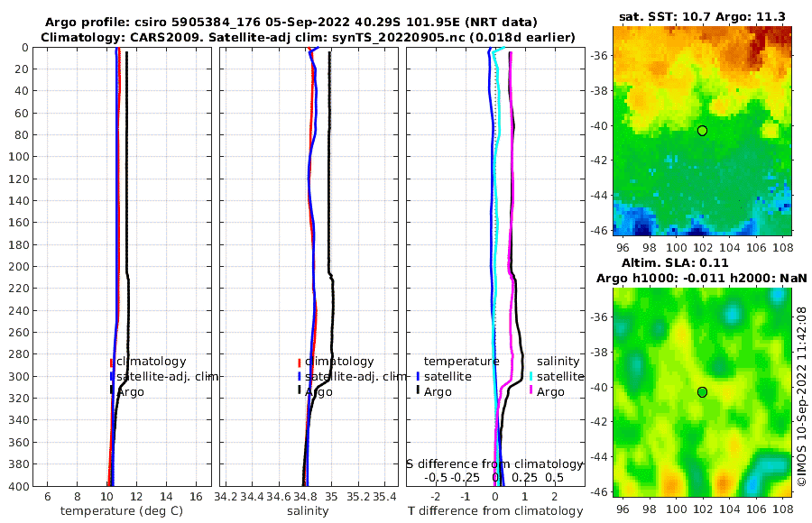
Task: Click the 'Altim. SLA: 0.11' heading
Action: tap(675, 262)
